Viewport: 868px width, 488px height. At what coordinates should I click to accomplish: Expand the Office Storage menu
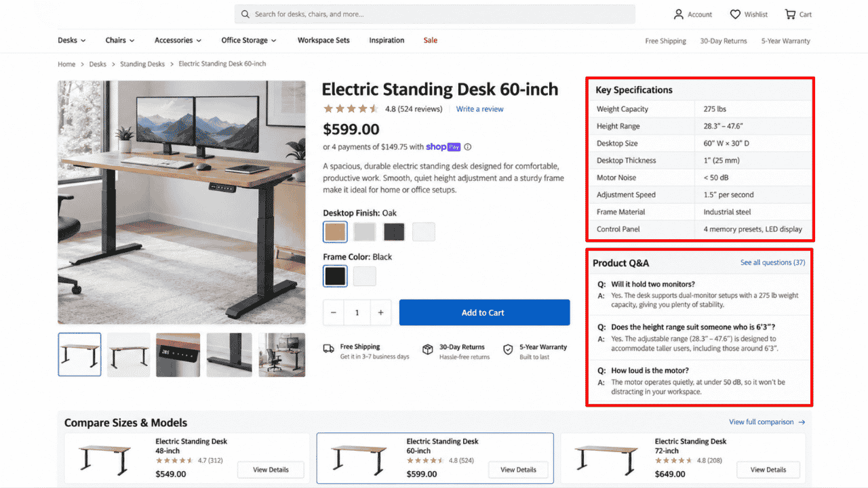pyautogui.click(x=249, y=41)
